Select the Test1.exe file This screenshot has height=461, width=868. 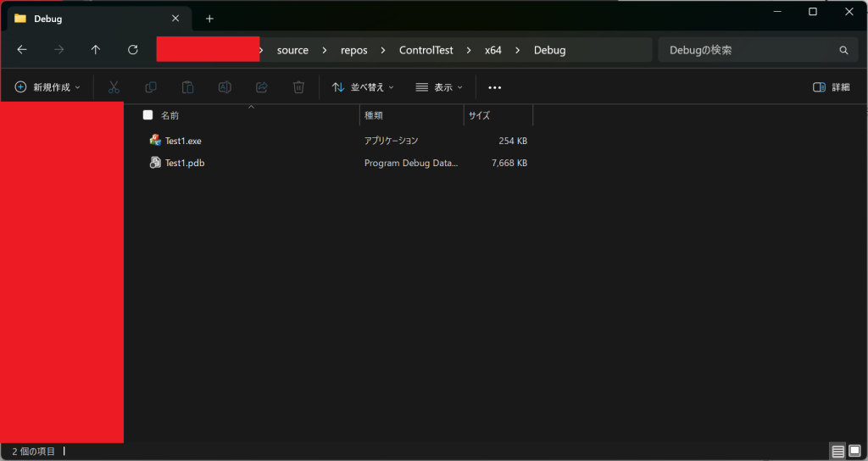coord(183,141)
